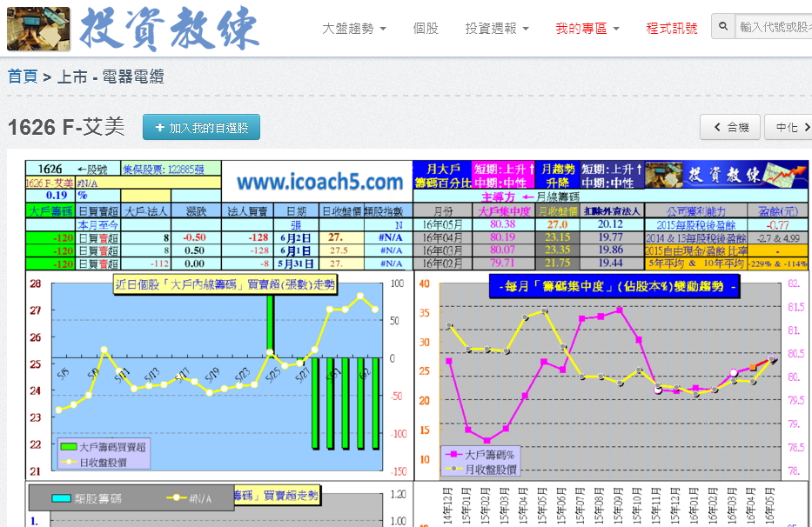Open the 投資週報 dropdown menu
Screen dimensions: 812x527
[496, 29]
